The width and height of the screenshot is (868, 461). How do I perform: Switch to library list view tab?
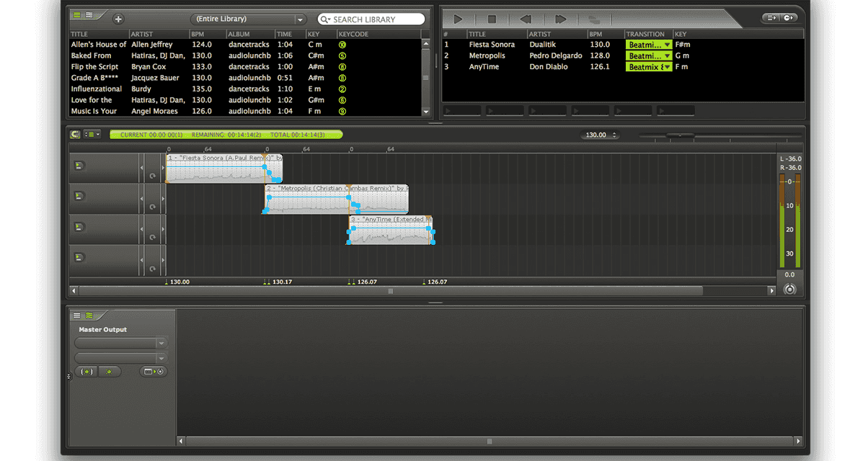click(x=77, y=14)
